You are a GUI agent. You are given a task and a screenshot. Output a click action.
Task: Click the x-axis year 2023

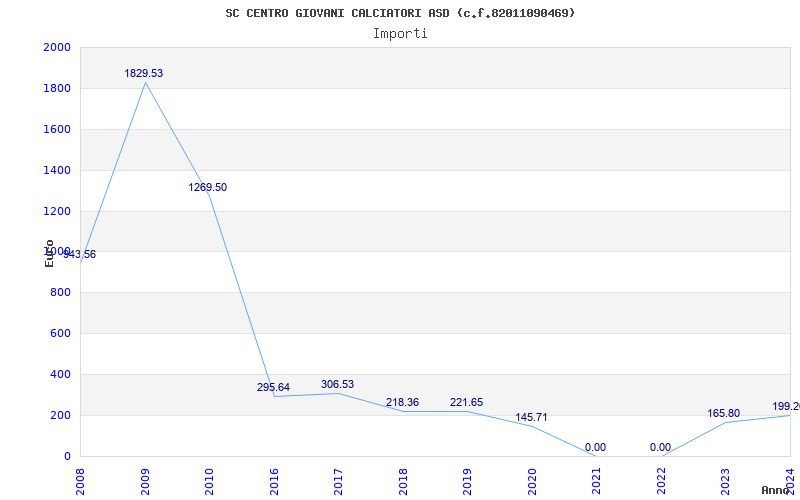point(726,482)
